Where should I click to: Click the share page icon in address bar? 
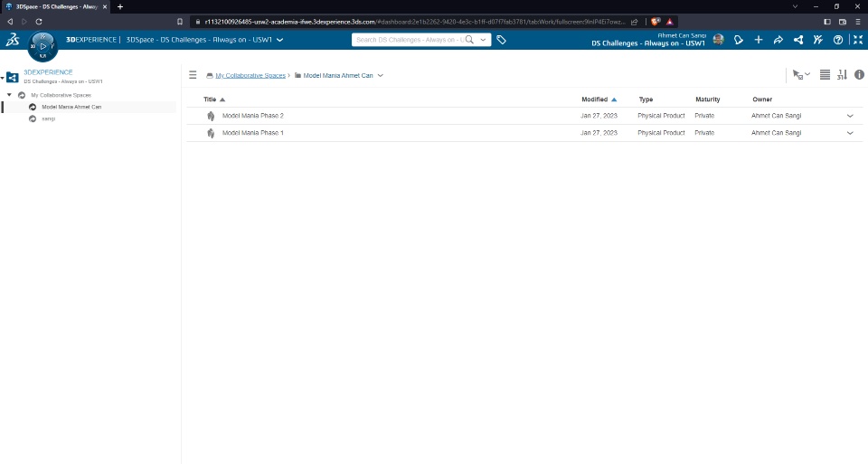pyautogui.click(x=635, y=22)
